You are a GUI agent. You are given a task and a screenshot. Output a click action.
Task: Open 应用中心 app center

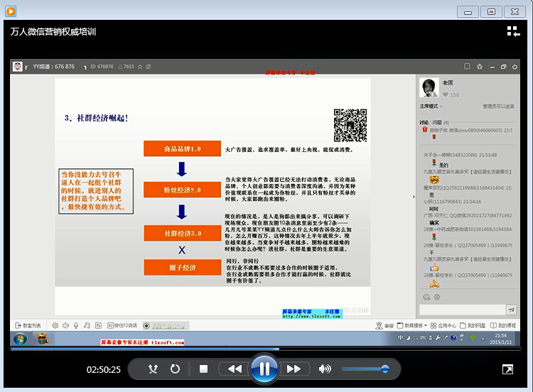point(446,325)
